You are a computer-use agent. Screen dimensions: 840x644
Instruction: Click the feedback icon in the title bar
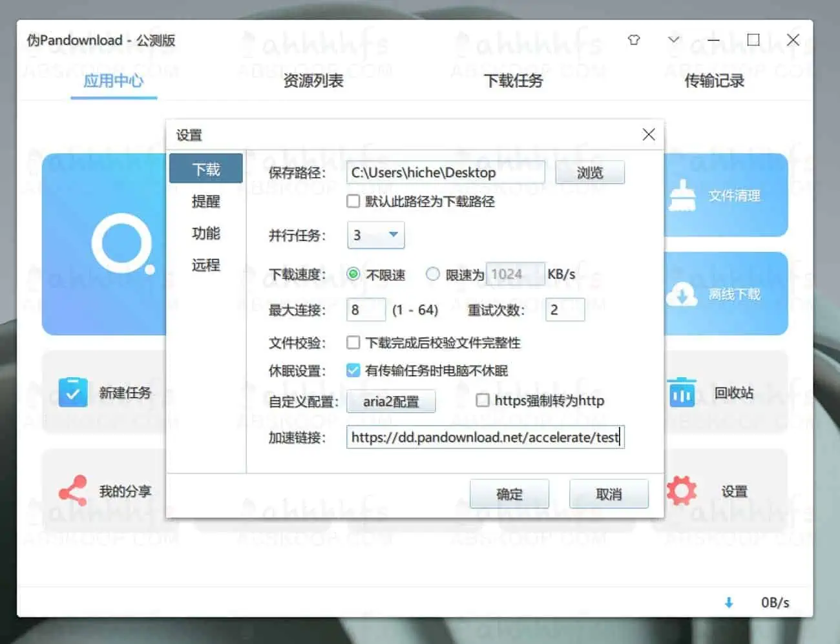tap(633, 39)
